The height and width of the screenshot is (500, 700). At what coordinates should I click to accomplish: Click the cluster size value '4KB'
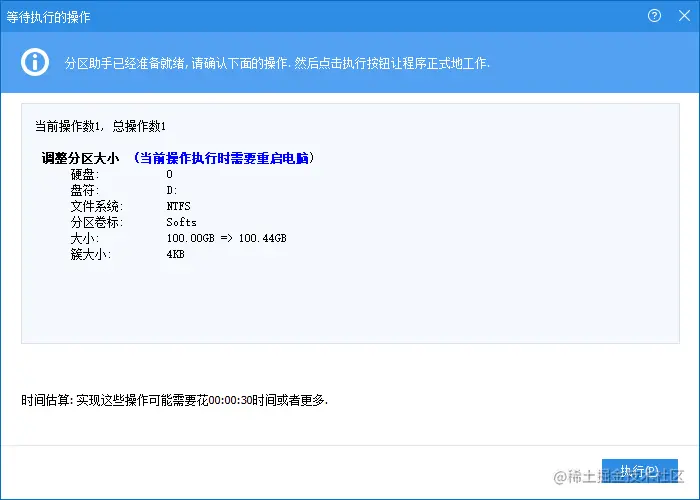(175, 254)
